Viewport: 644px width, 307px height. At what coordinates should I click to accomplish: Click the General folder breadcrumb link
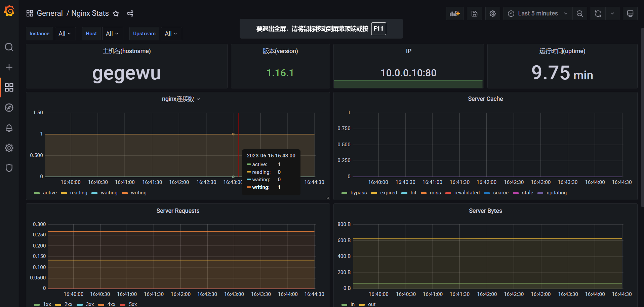coord(50,13)
